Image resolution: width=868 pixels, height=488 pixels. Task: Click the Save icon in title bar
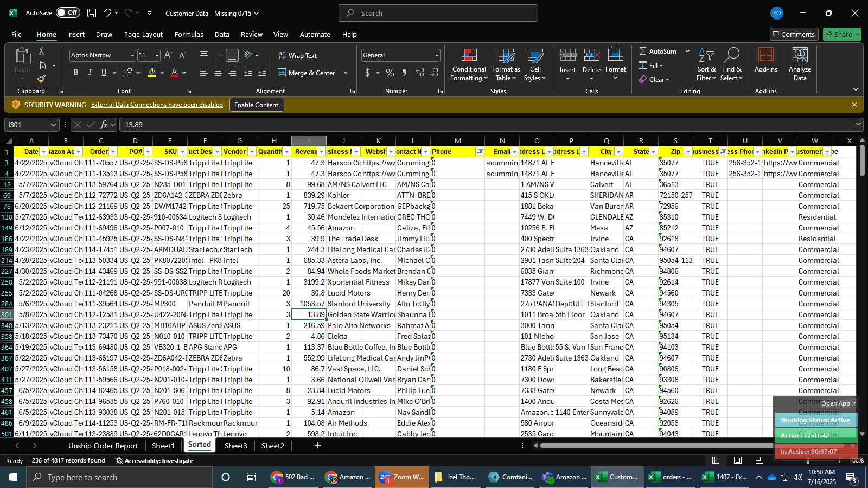tap(92, 13)
